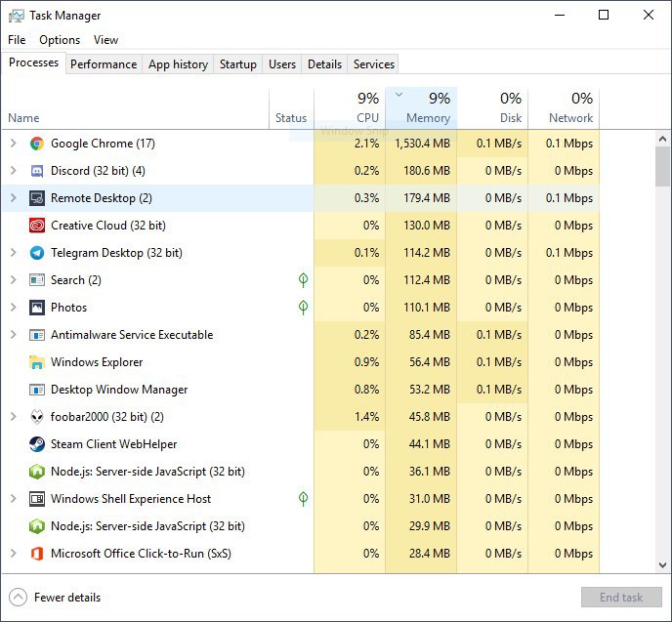Switch to the Users tab
672x622 pixels.
tap(282, 64)
